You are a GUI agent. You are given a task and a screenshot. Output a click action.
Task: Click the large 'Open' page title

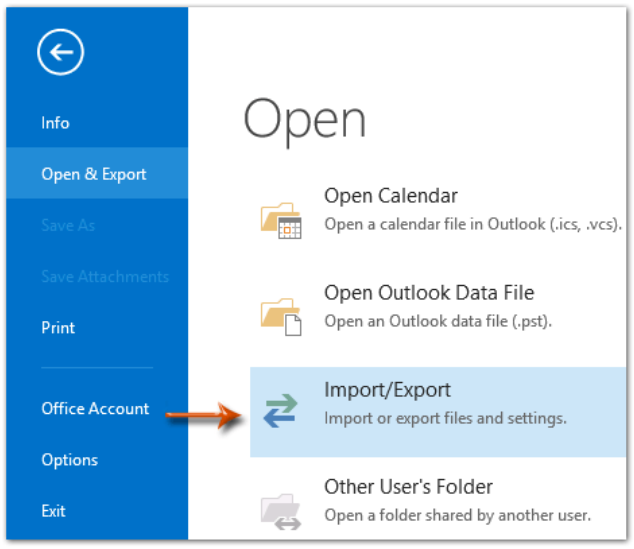304,121
